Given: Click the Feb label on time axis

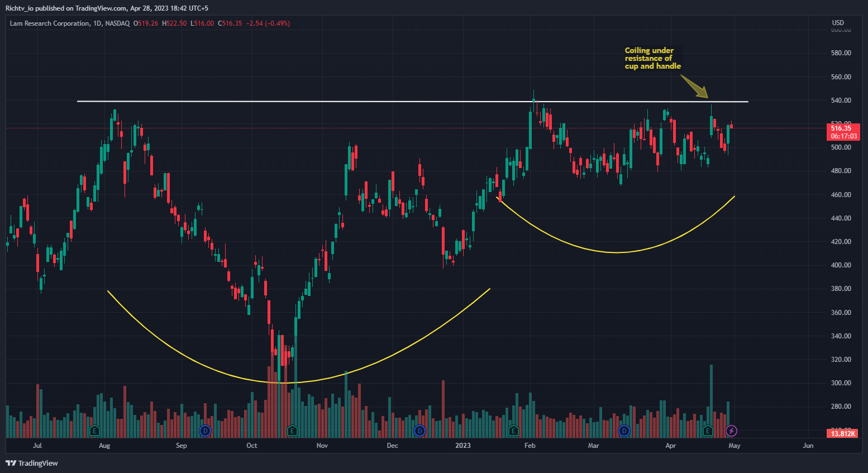Looking at the screenshot, I should pos(530,446).
